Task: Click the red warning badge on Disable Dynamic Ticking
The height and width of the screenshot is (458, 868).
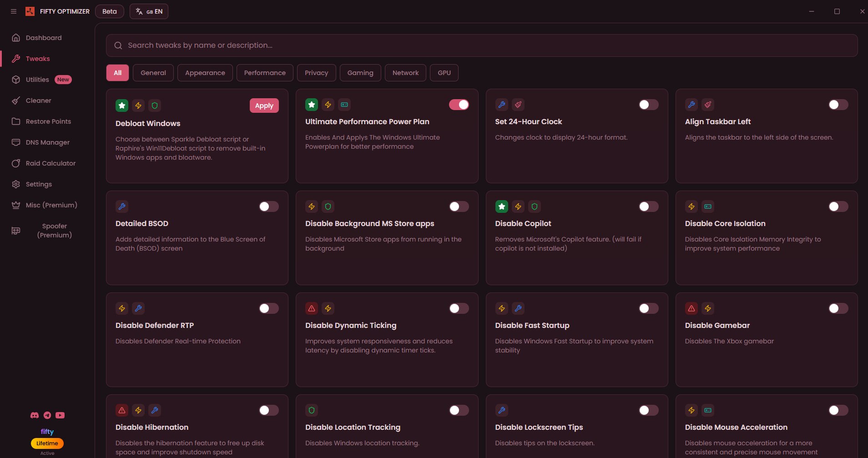Action: 312,308
